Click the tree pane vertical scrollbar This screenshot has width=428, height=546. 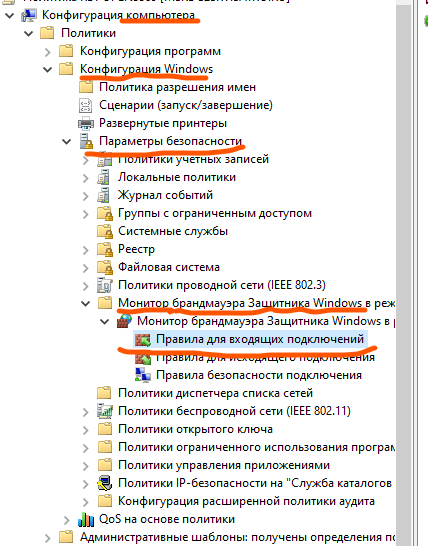pos(403,273)
